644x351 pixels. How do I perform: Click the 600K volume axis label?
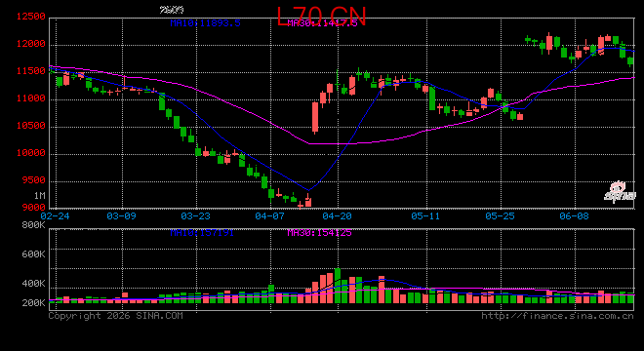(34, 254)
